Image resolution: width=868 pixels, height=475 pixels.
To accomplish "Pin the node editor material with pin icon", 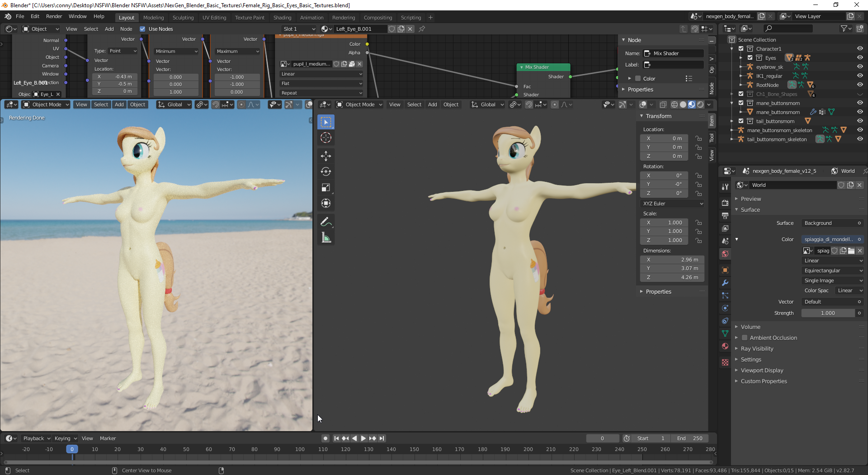I will 422,29.
